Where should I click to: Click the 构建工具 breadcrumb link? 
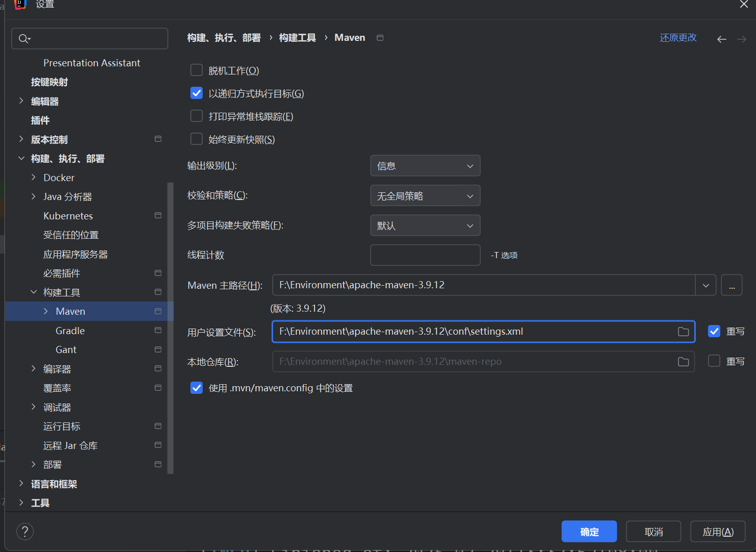(x=298, y=38)
